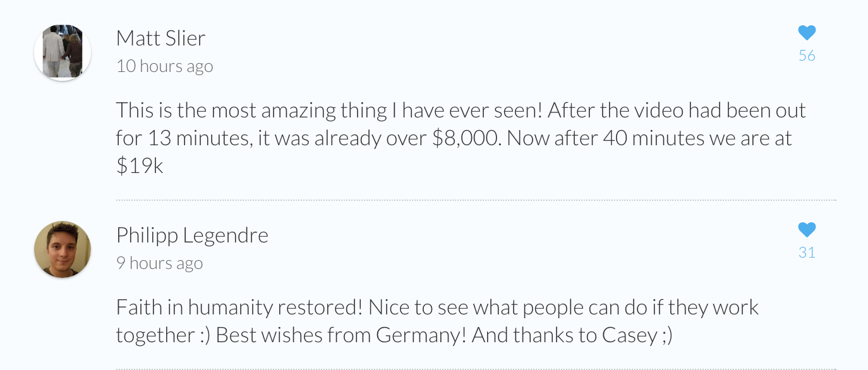Click the Philipp Legendre author name

[x=192, y=235]
